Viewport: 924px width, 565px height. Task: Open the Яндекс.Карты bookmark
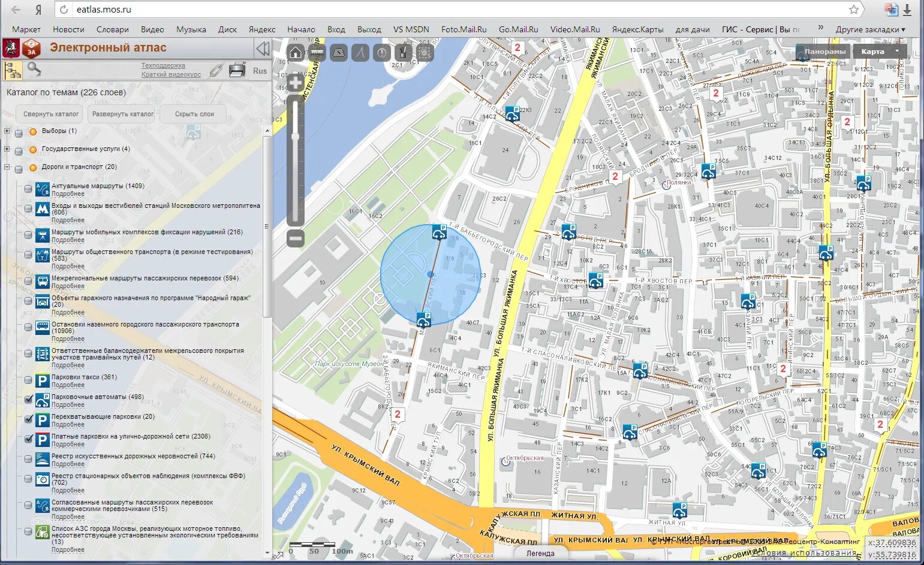[x=637, y=29]
